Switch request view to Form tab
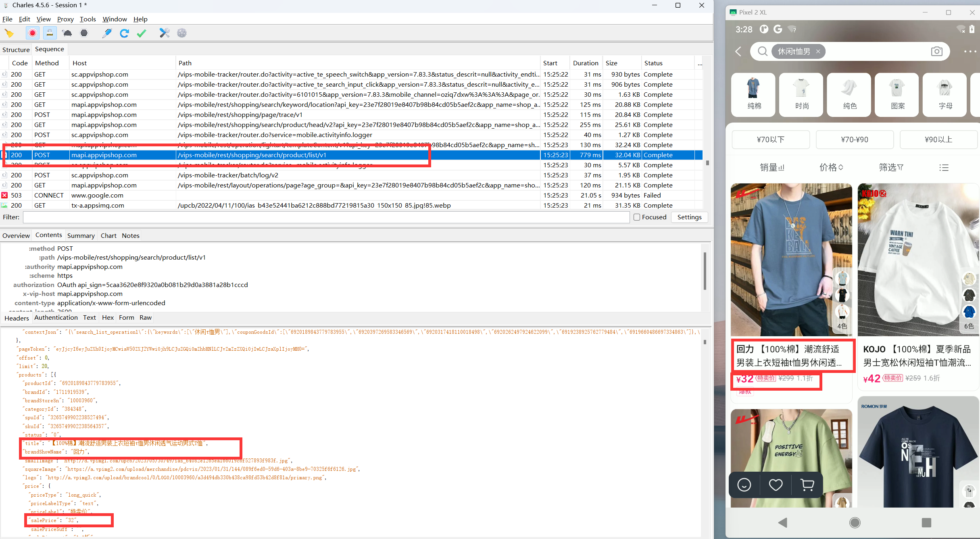The image size is (980, 539). click(x=127, y=318)
